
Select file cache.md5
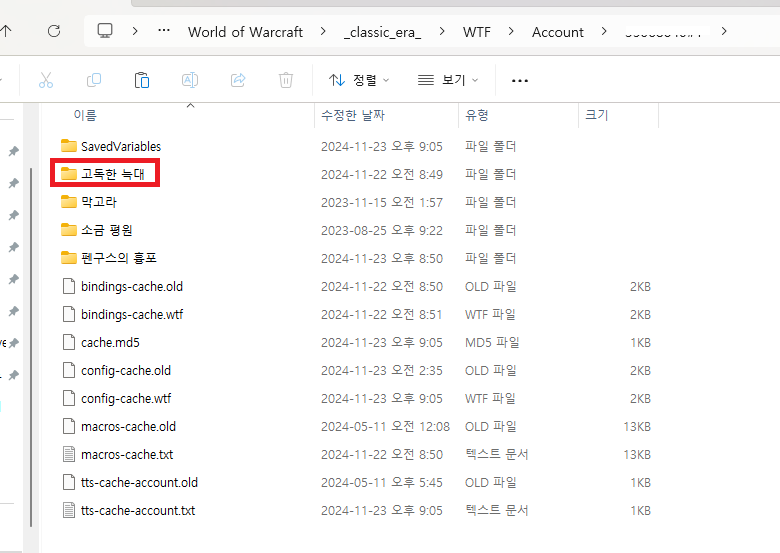coord(101,342)
